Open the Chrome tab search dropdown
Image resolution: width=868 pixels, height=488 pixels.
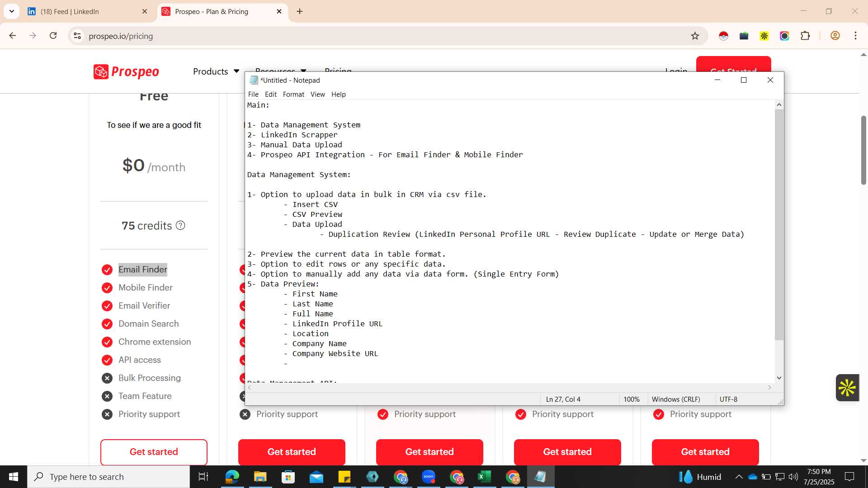[12, 11]
